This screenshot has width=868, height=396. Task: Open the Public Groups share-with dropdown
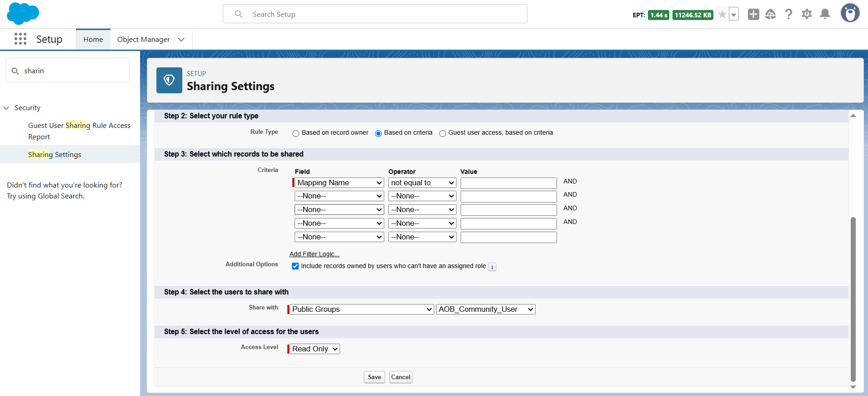(361, 310)
